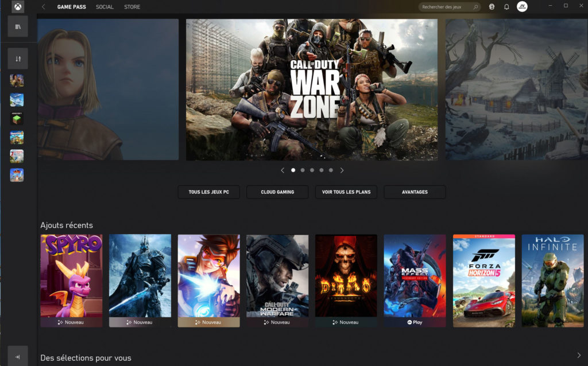Minimize the Xbox app window
The width and height of the screenshot is (588, 366).
coord(550,6)
